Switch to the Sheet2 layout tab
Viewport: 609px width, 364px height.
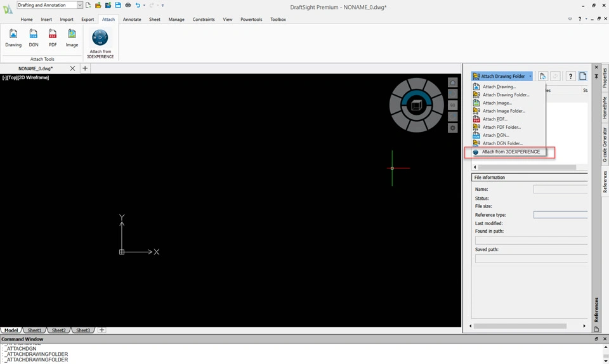pyautogui.click(x=58, y=330)
